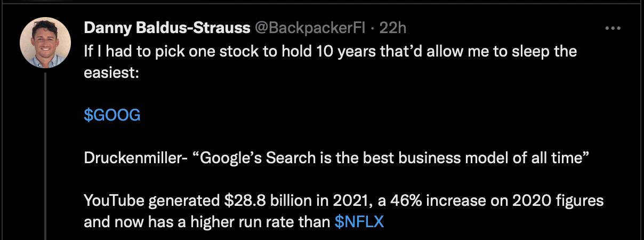Click the @BackpackerFI handle
Screen dimensions: 644x240
coord(310,28)
